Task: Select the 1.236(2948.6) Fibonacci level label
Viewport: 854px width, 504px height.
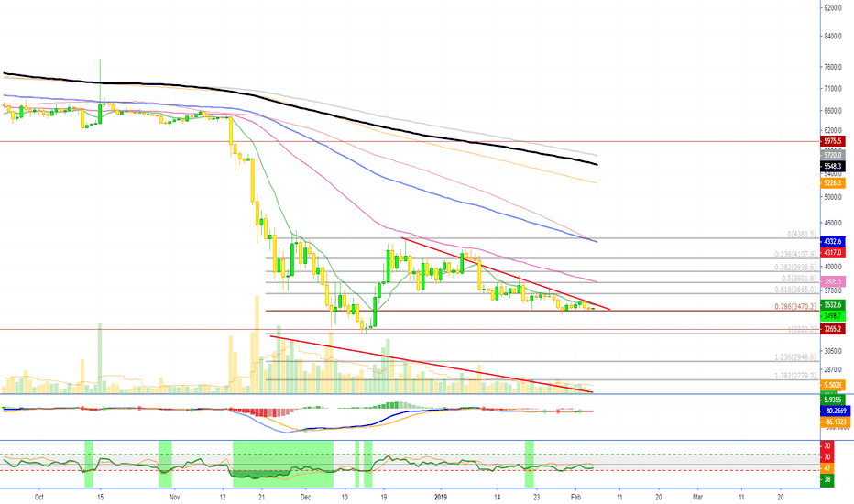Action: point(795,357)
